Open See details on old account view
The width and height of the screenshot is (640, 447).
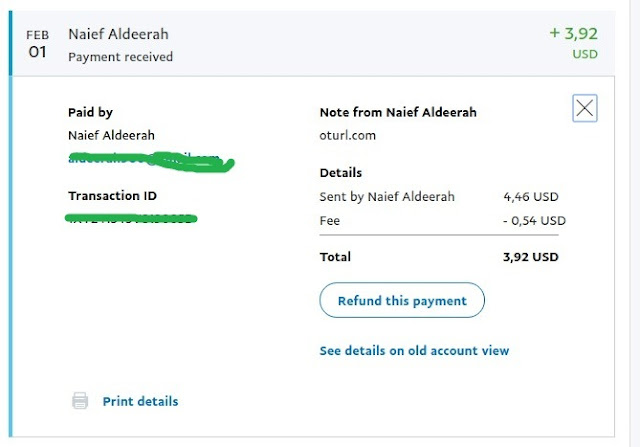414,350
